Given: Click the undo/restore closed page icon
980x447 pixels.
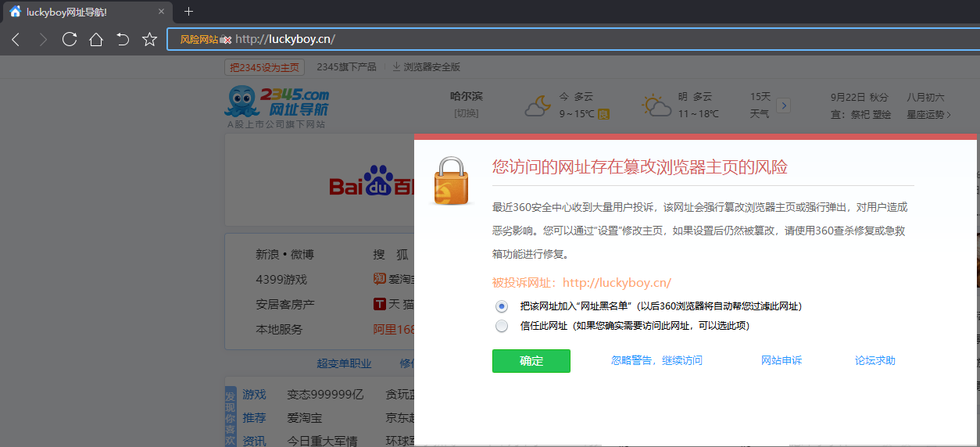Looking at the screenshot, I should (123, 39).
